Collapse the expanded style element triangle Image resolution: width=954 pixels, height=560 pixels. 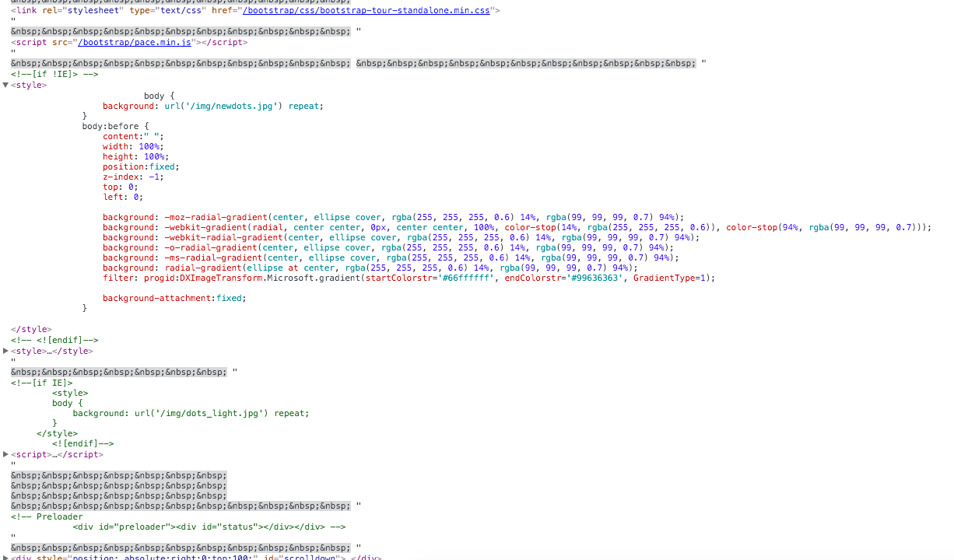tap(5, 85)
